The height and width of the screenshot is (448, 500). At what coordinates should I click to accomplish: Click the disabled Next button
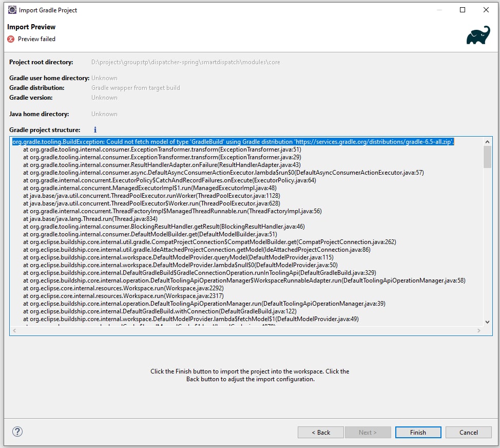pyautogui.click(x=368, y=433)
